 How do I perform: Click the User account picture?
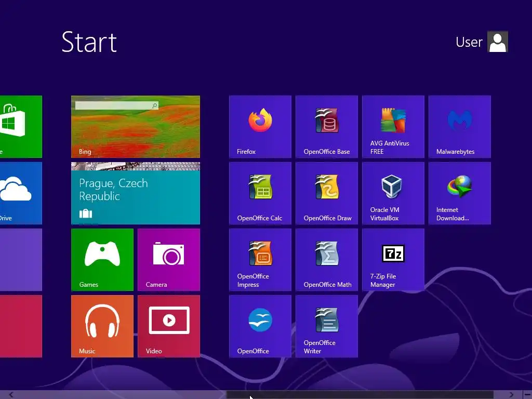(498, 42)
